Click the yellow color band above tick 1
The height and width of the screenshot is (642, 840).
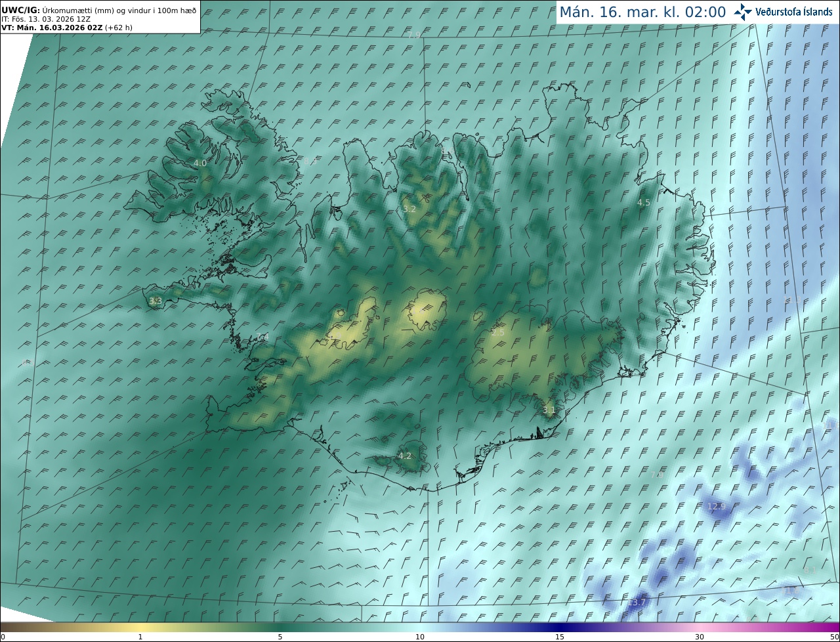(x=140, y=627)
